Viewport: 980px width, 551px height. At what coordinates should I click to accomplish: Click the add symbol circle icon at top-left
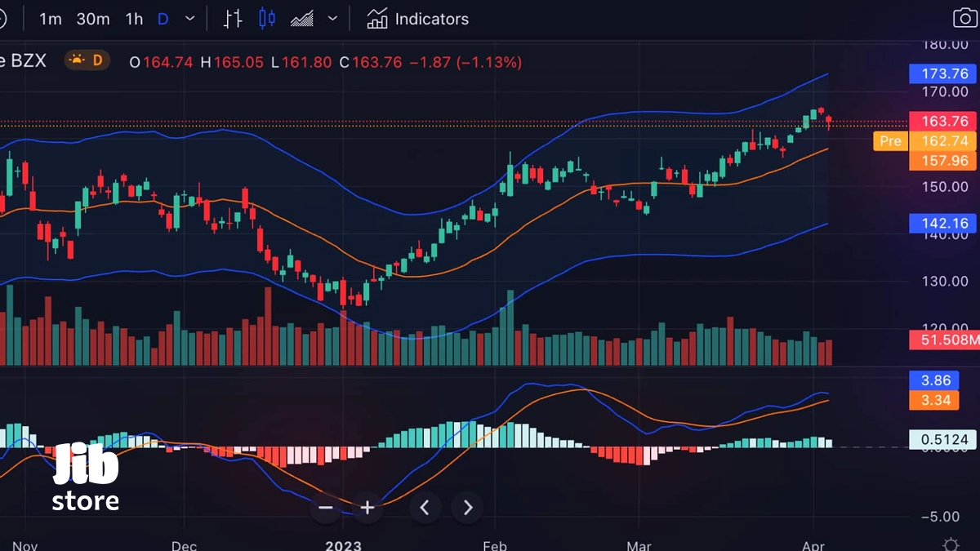coord(2,19)
